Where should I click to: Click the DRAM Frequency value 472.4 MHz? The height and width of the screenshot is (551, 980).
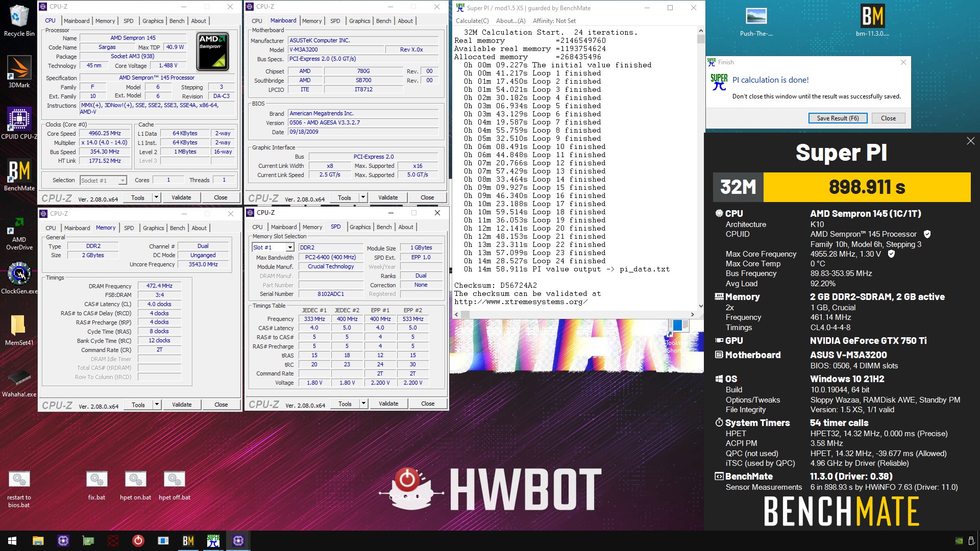[x=159, y=286]
